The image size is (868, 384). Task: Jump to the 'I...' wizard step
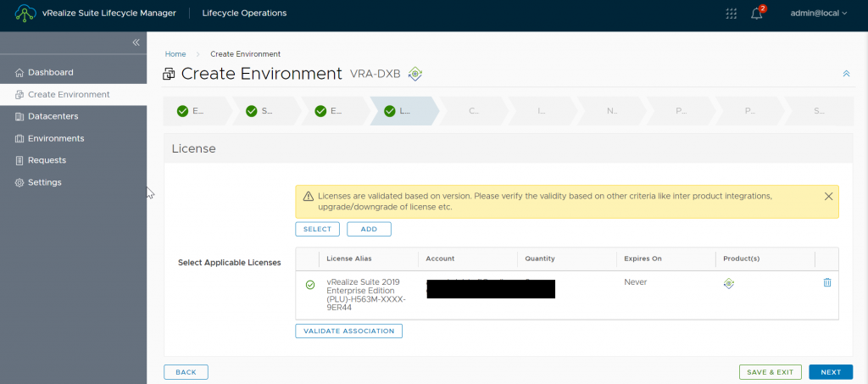coord(542,111)
